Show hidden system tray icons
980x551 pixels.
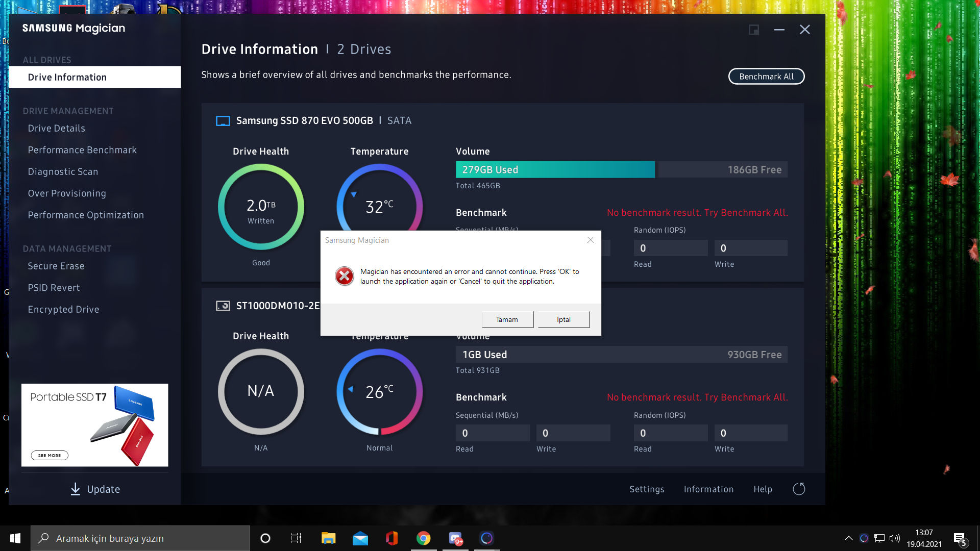(x=848, y=538)
